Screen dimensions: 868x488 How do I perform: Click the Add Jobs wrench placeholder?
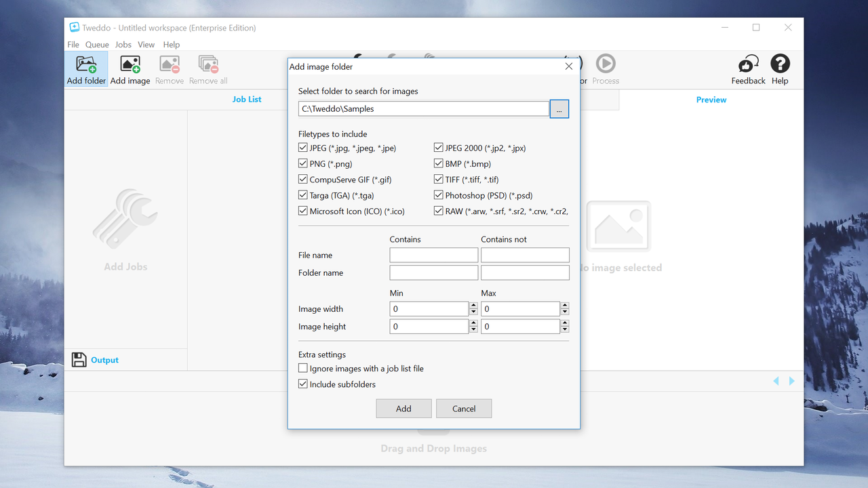pos(125,218)
